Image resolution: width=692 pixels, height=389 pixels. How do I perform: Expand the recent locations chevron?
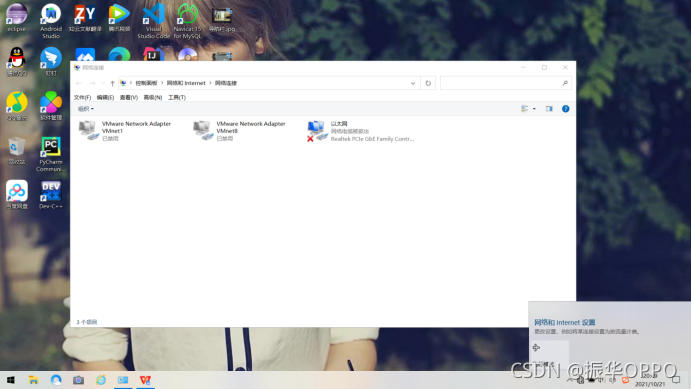[x=103, y=83]
